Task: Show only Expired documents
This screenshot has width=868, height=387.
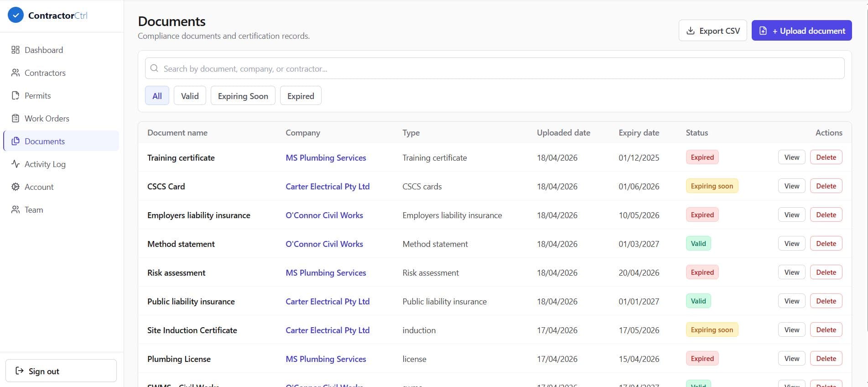Action: click(x=301, y=96)
